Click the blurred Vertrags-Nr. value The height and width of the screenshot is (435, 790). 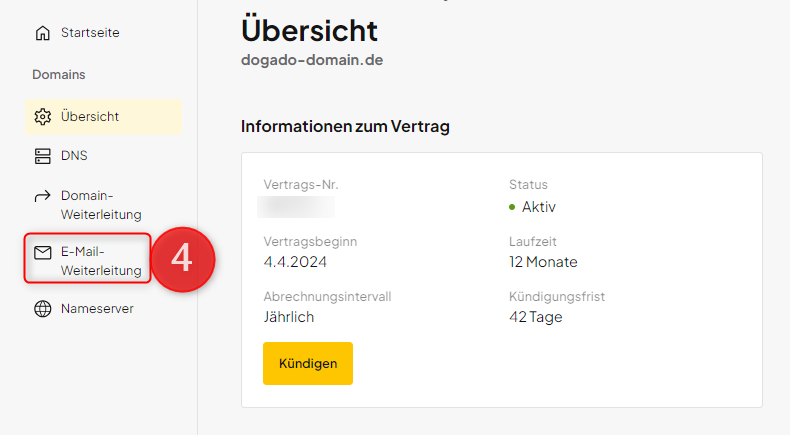[x=296, y=207]
